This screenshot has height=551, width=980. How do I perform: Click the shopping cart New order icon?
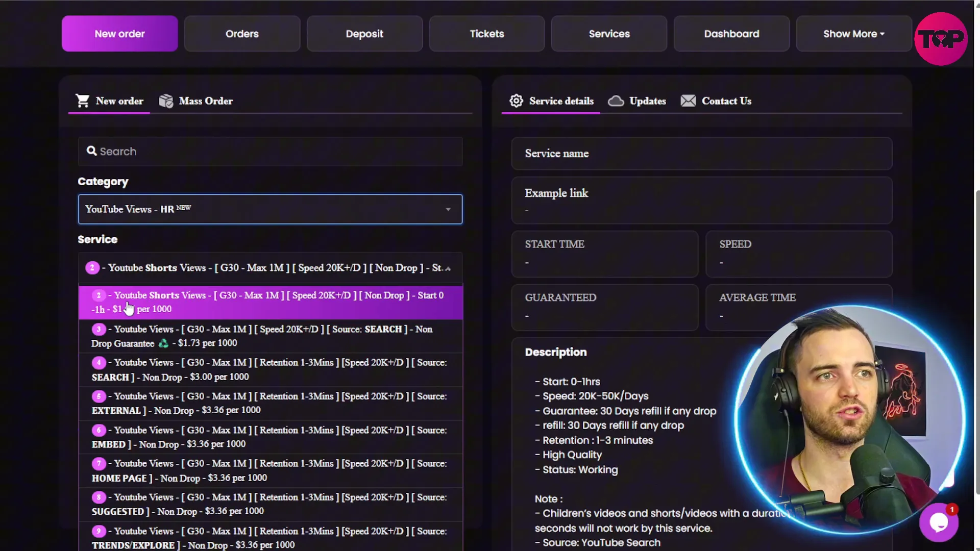(x=83, y=101)
